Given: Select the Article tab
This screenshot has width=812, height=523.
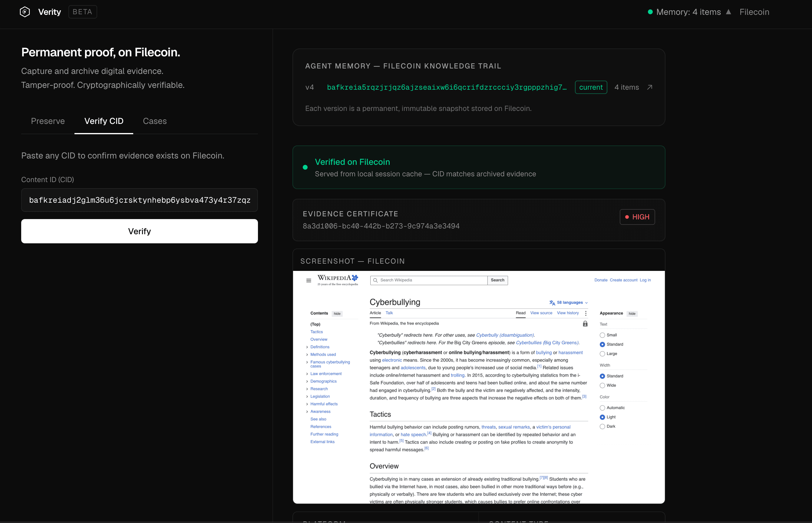Looking at the screenshot, I should coord(375,313).
